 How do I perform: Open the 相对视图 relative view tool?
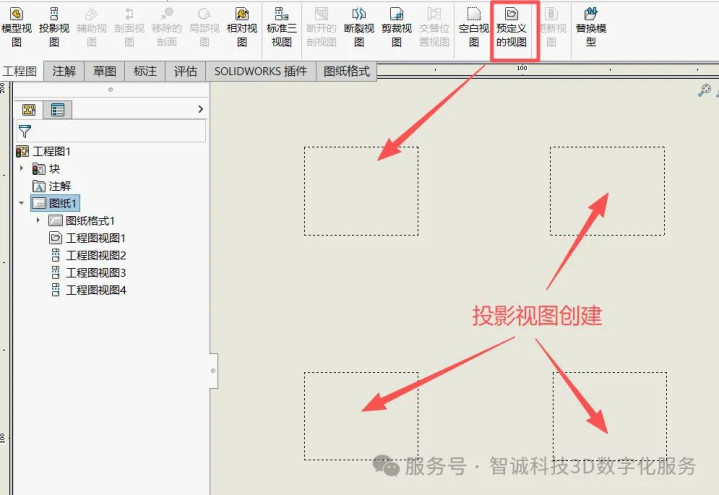click(x=242, y=28)
